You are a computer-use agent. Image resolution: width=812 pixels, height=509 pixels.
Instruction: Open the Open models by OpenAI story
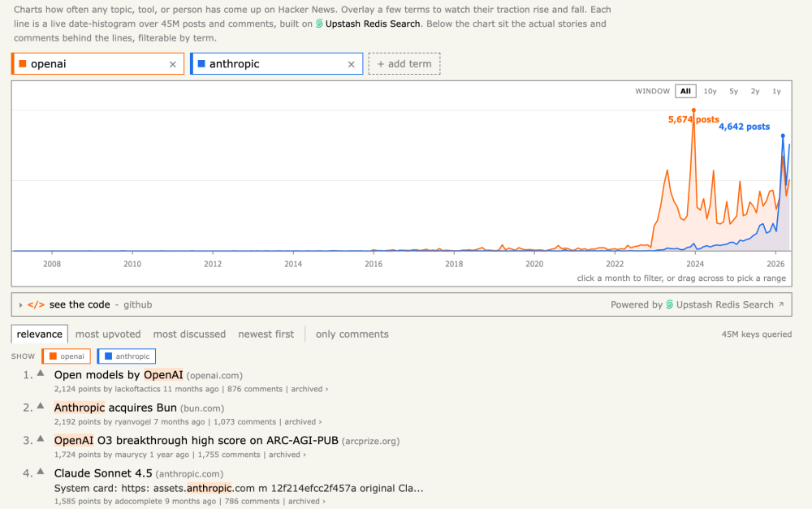[119, 375]
